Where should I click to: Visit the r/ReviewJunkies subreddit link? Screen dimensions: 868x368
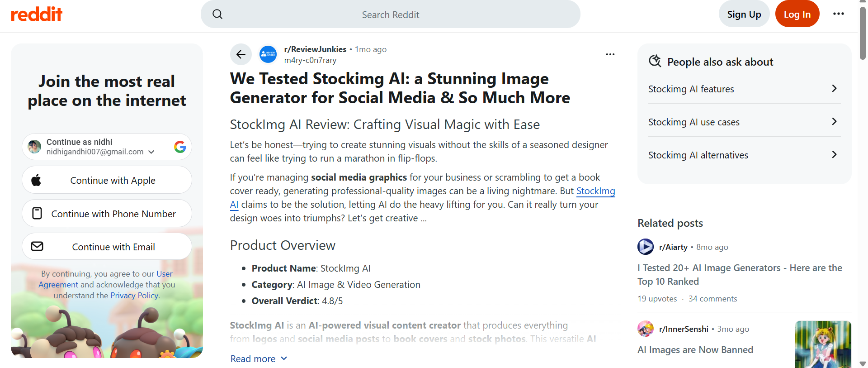coord(315,49)
